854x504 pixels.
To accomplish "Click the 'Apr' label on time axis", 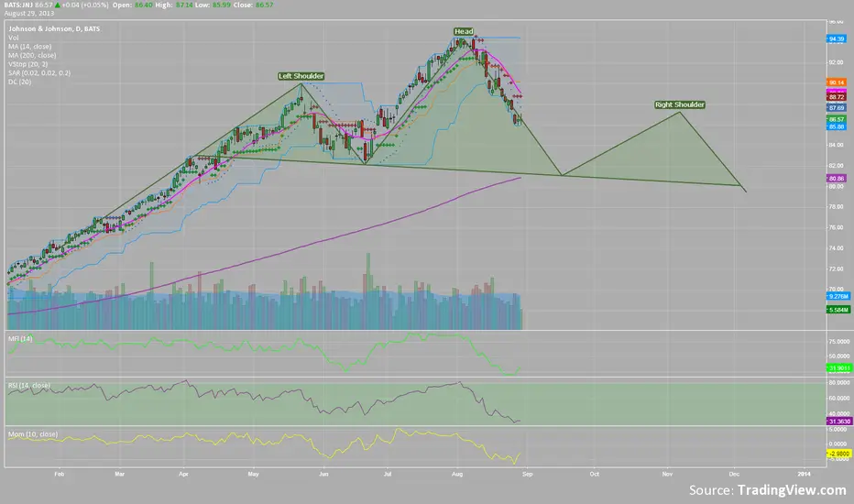I will (x=183, y=474).
